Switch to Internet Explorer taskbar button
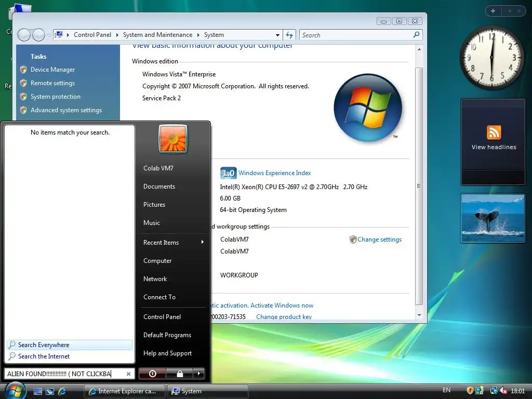Viewport: 532px width, 399px height. pyautogui.click(x=125, y=391)
